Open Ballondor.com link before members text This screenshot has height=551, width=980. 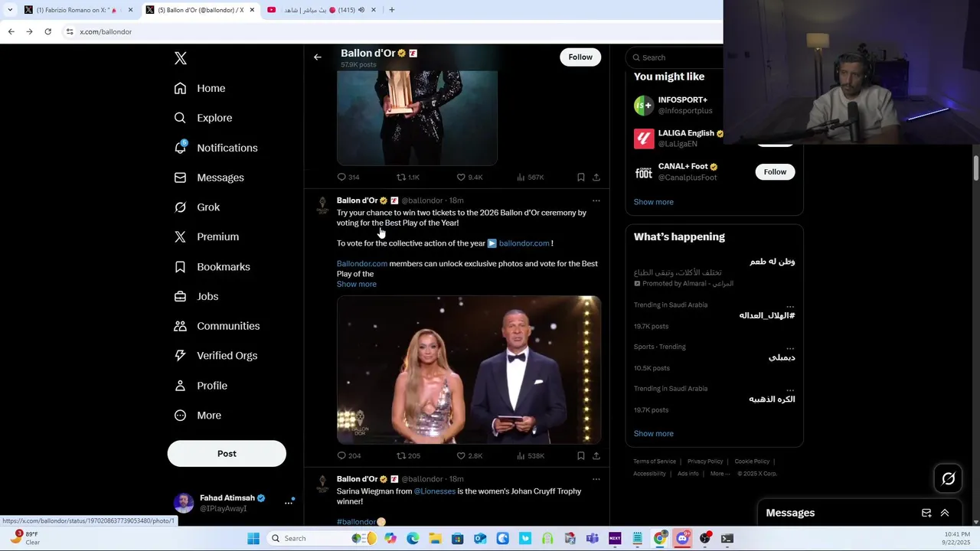click(362, 263)
